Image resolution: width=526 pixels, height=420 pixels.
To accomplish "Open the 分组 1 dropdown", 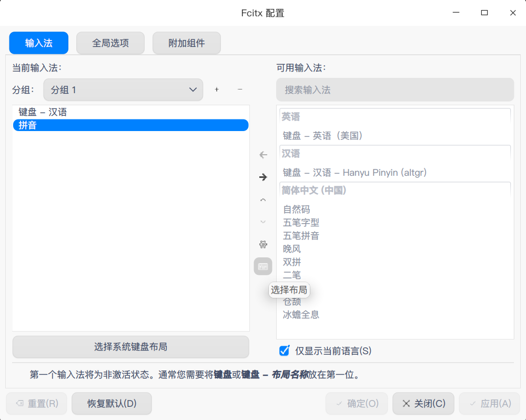I will (x=123, y=89).
